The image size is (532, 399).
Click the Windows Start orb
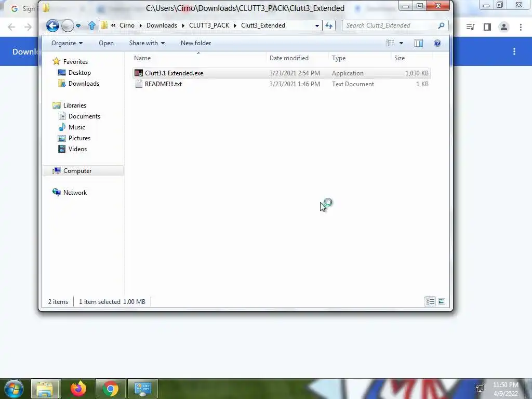pyautogui.click(x=14, y=389)
